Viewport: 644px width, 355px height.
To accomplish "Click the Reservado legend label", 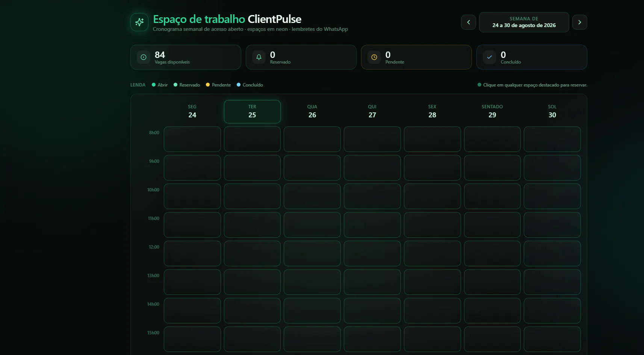I will [190, 85].
